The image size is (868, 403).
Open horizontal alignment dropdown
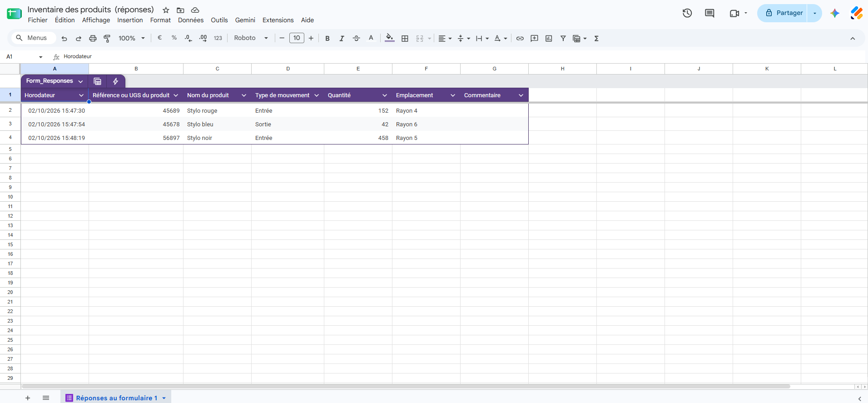[x=445, y=39]
